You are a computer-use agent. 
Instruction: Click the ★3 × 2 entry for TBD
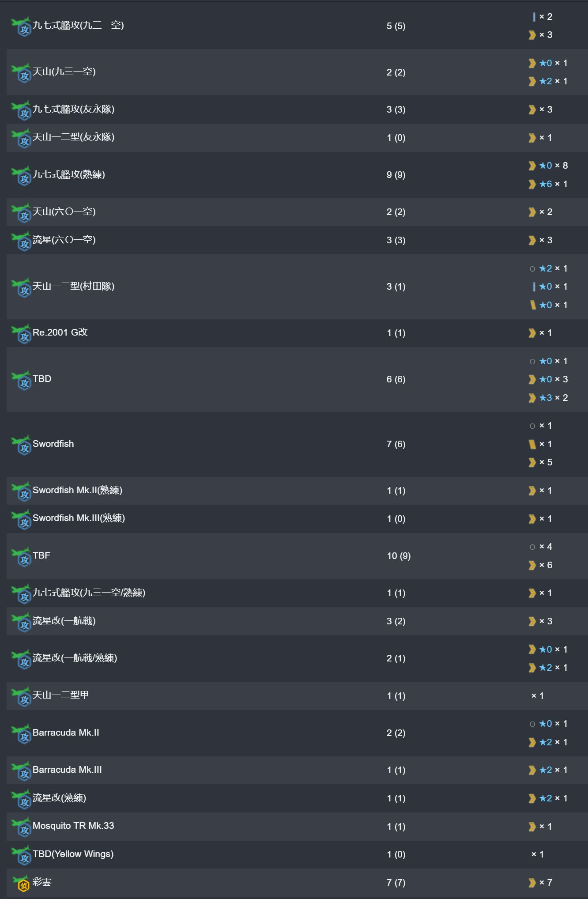[548, 398]
